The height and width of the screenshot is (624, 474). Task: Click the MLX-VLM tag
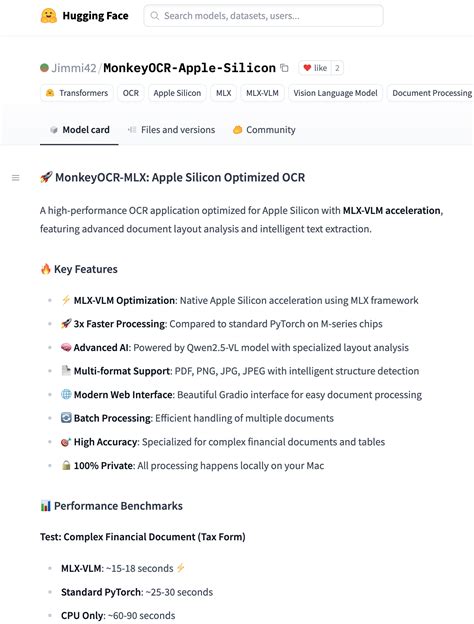point(262,93)
